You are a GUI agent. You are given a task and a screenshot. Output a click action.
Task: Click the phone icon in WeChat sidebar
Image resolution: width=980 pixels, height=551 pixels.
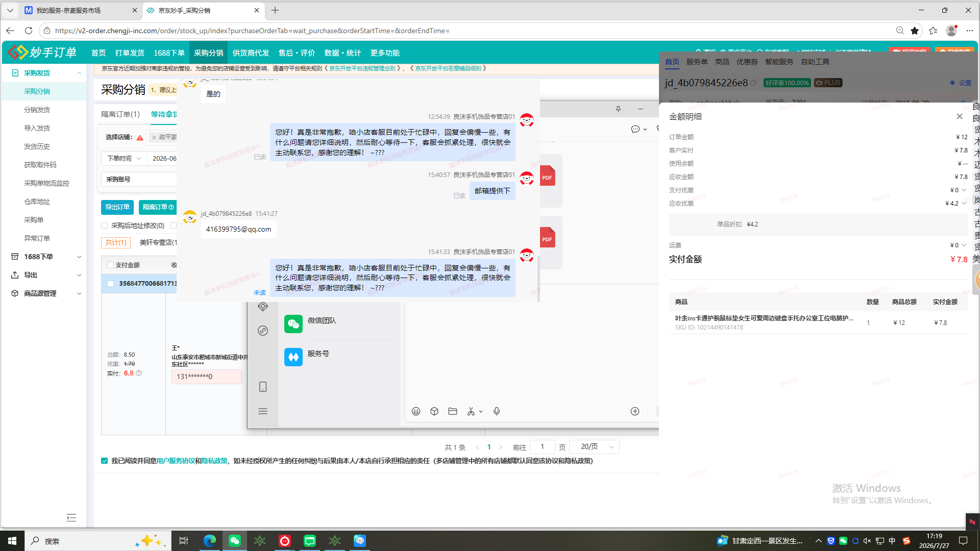(x=263, y=387)
